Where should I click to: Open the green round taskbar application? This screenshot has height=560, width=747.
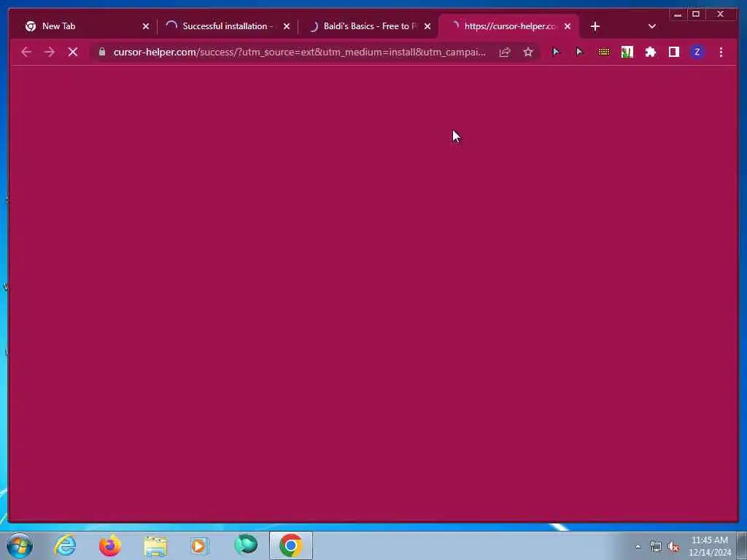[246, 545]
